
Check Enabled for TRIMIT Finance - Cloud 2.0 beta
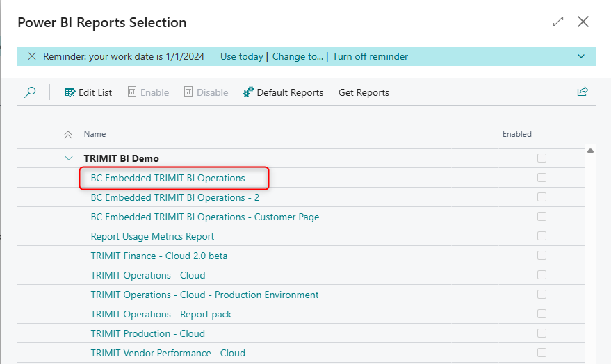[x=541, y=256]
